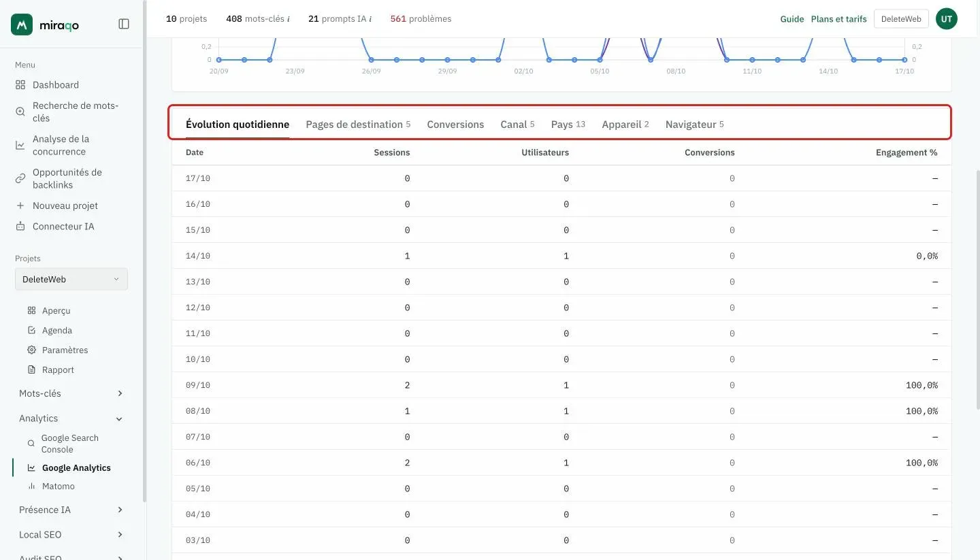The width and height of the screenshot is (980, 560).
Task: Open the DeleteWeb project dropdown
Action: (x=71, y=279)
